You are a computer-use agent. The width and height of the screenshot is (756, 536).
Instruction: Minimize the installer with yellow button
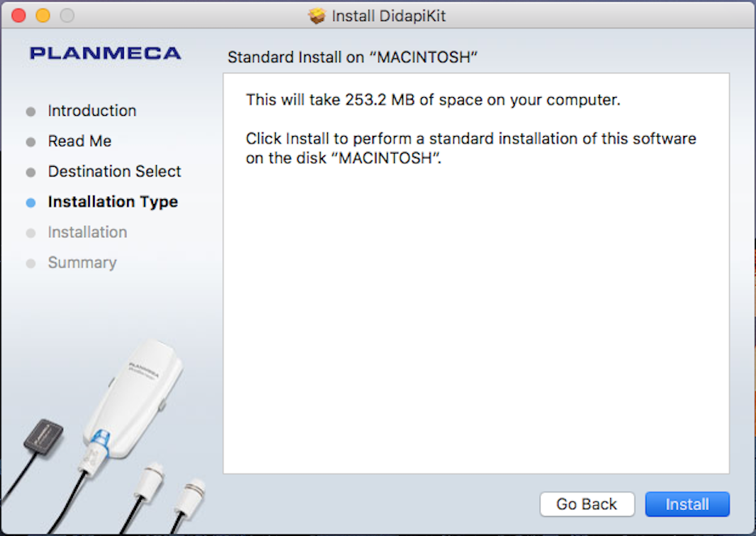click(43, 16)
